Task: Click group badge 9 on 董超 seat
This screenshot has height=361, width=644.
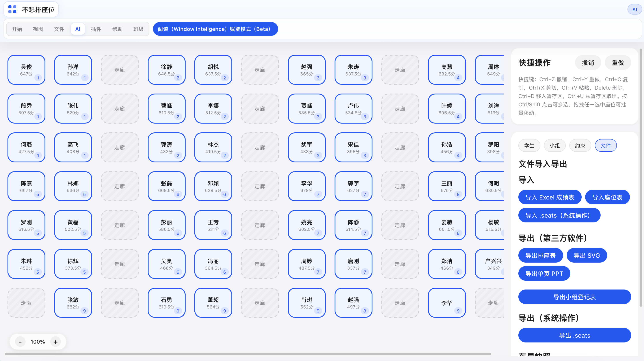Action: tap(225, 311)
